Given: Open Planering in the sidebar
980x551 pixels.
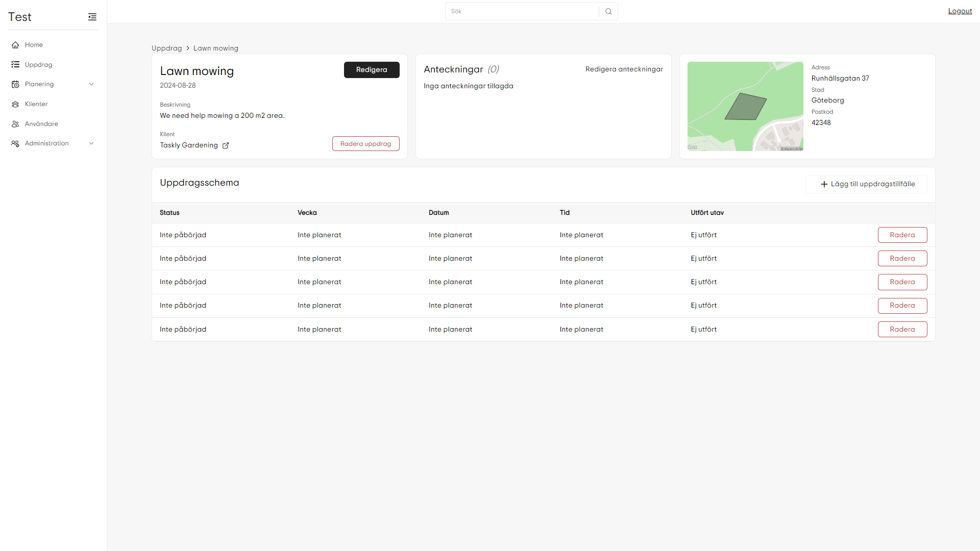Looking at the screenshot, I should [x=53, y=84].
